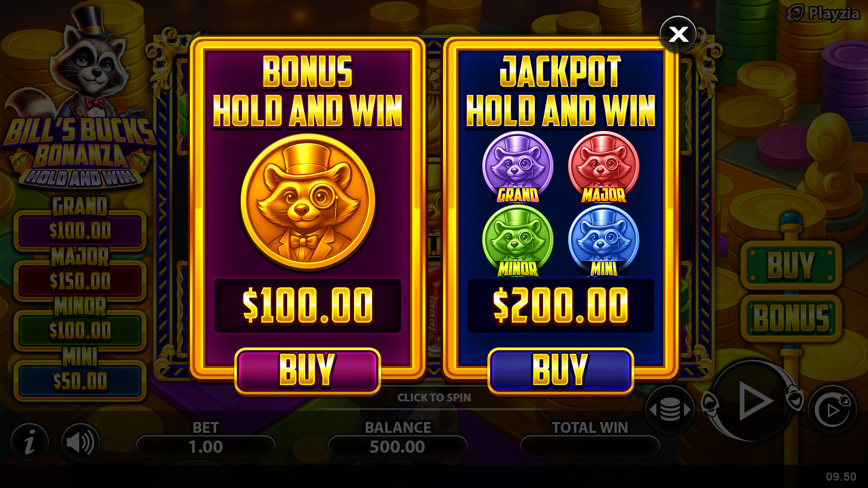Select the blue Mini raccoon coin

tap(604, 240)
